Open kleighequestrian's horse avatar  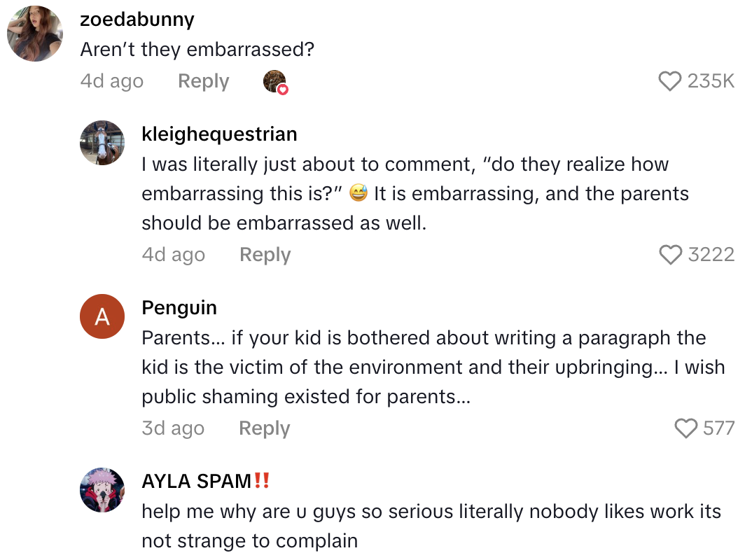click(102, 143)
